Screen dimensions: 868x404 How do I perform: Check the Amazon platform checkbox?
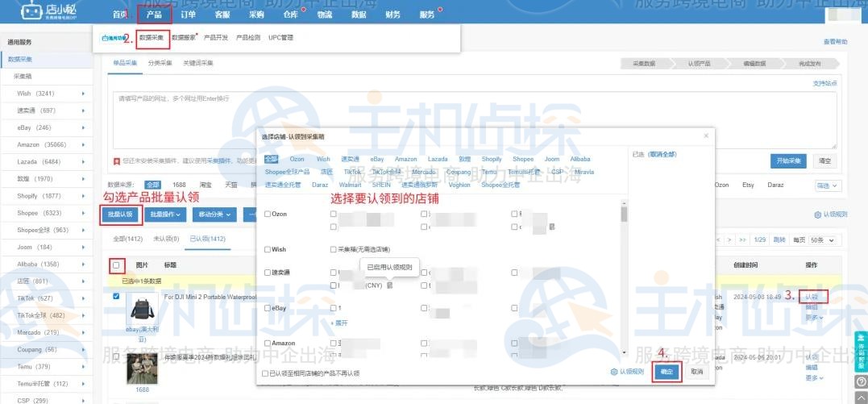(268, 343)
